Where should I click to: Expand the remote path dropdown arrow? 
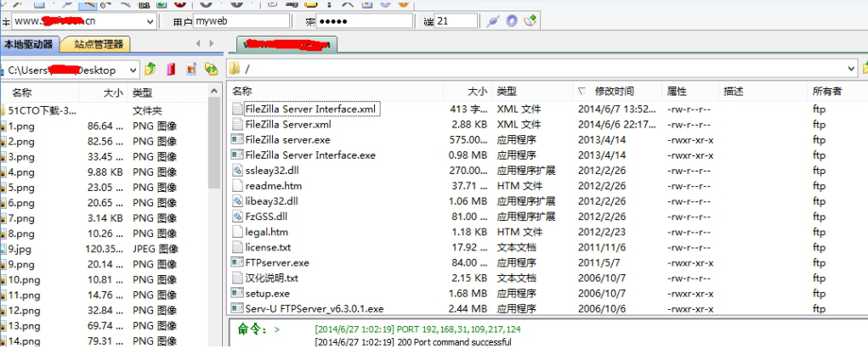(851, 69)
